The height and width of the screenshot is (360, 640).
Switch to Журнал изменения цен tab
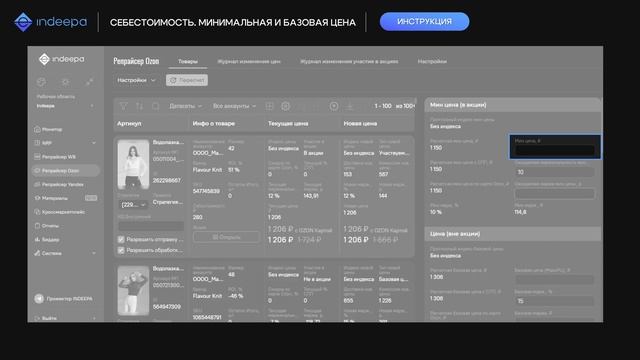click(249, 61)
